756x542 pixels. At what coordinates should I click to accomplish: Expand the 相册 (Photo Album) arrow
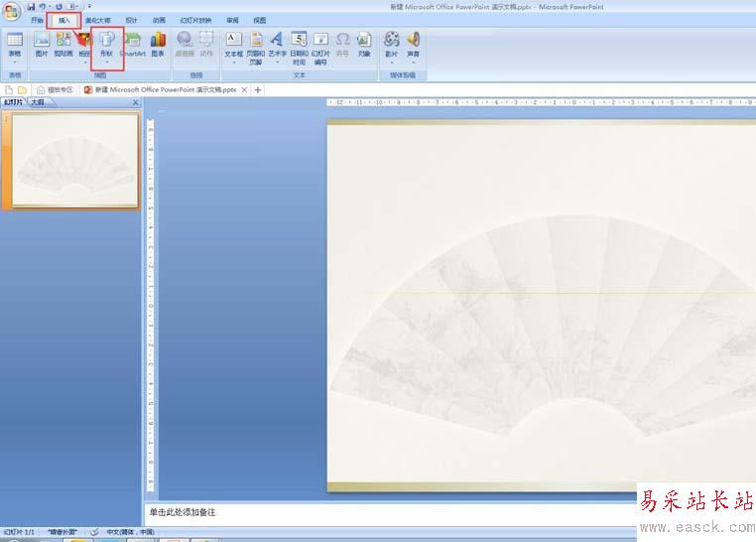coord(85,63)
